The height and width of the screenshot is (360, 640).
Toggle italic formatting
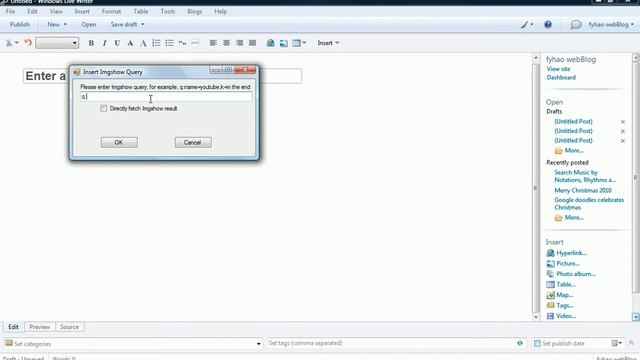pyautogui.click(x=104, y=43)
